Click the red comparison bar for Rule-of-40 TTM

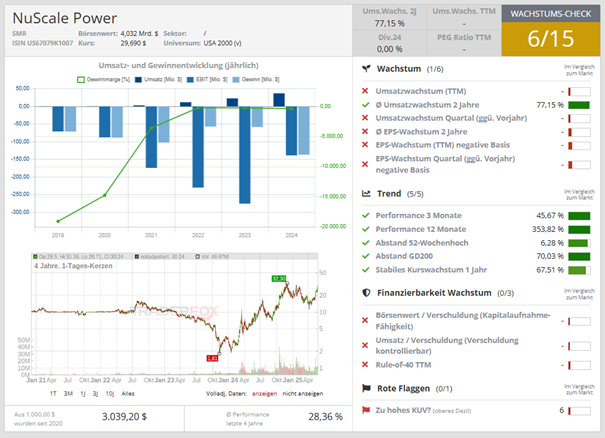(579, 365)
